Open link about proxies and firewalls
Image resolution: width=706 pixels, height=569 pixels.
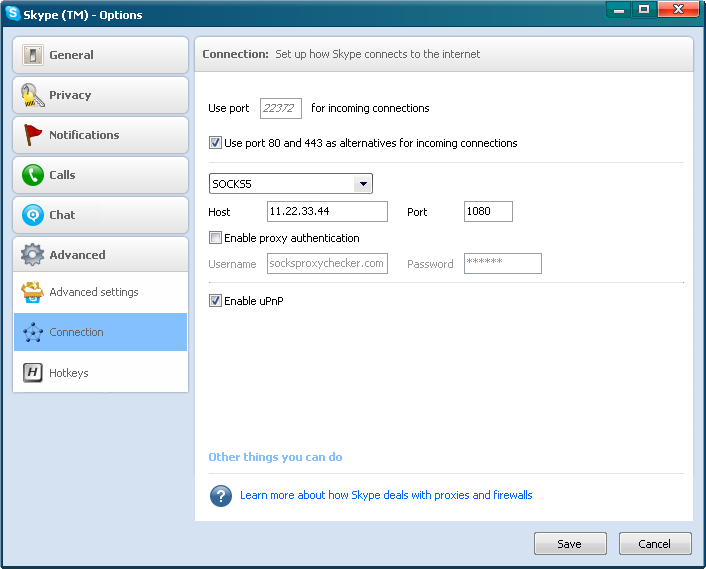[386, 495]
